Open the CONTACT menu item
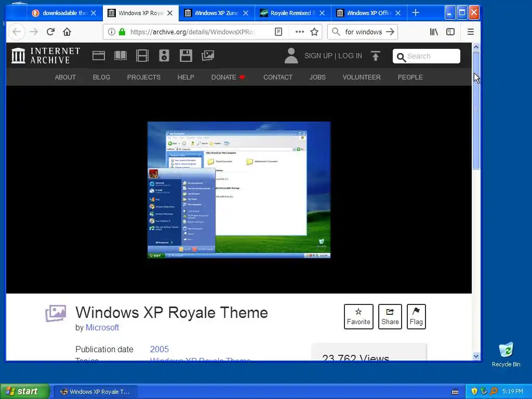Screen dimensions: 532x399 click(x=277, y=77)
